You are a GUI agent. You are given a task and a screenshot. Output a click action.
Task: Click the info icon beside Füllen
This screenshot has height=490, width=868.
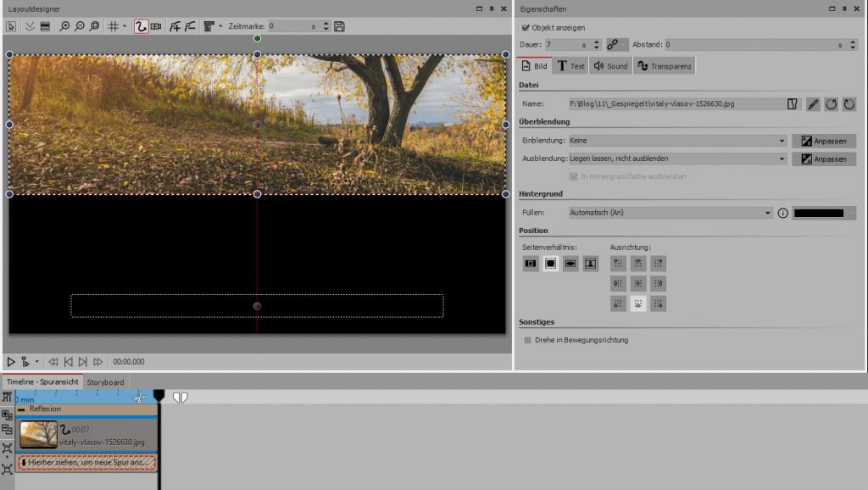click(x=782, y=213)
